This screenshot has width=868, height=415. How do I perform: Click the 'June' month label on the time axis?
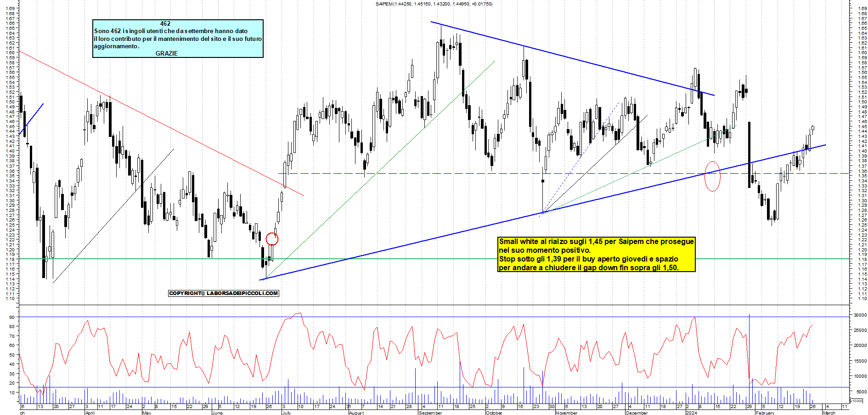click(x=217, y=413)
